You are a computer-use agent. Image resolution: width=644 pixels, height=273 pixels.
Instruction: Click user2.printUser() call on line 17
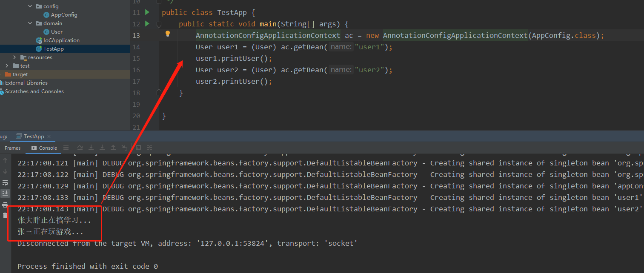tap(234, 81)
